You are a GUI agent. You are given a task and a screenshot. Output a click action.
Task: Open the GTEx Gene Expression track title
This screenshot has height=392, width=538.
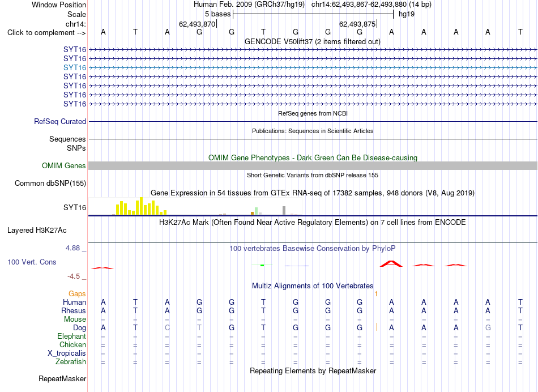tap(313, 193)
